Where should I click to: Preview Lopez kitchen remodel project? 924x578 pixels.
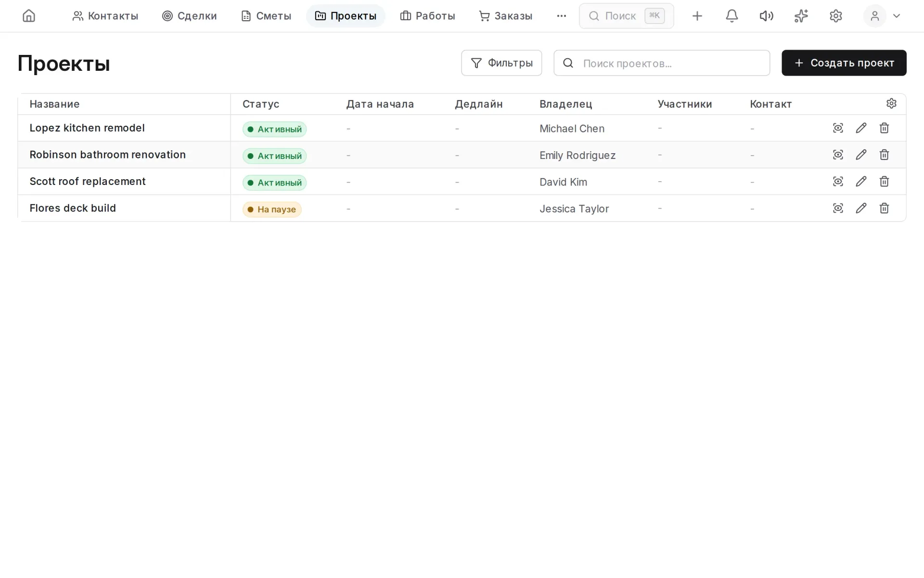click(x=838, y=128)
